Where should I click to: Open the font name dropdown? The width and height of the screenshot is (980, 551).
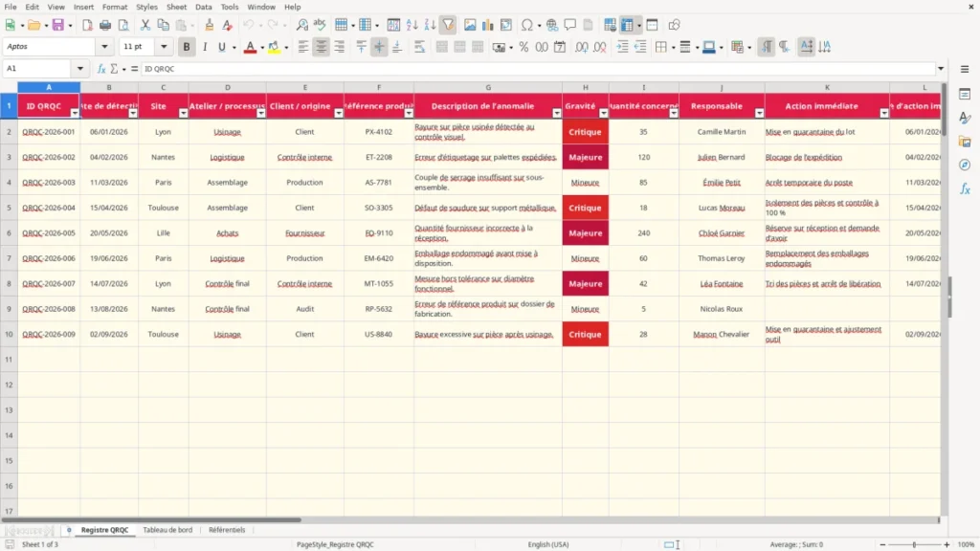pyautogui.click(x=104, y=46)
